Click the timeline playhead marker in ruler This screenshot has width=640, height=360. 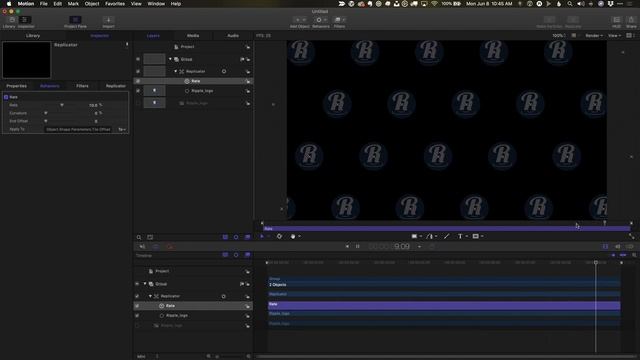[596, 262]
